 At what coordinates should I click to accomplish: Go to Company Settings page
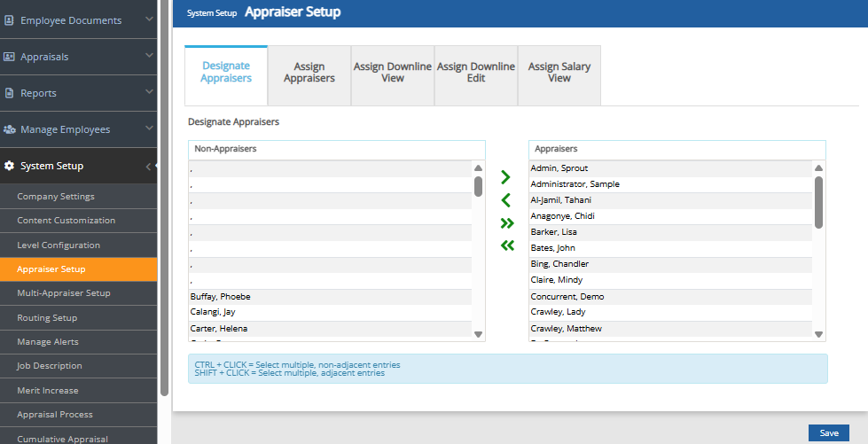(56, 197)
